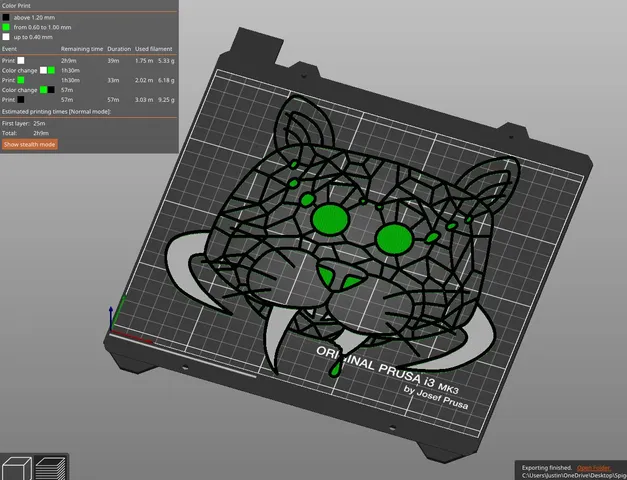Click the black swatch for above 1.20 mm
Image resolution: width=627 pixels, height=480 pixels.
pyautogui.click(x=6, y=17)
